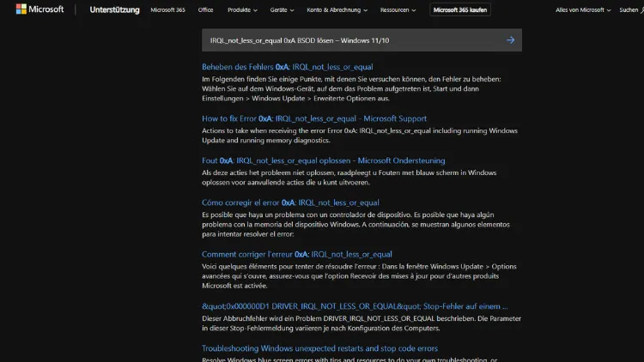Open 'Troubleshooting Windows unexpected restarts' result

[x=319, y=348]
